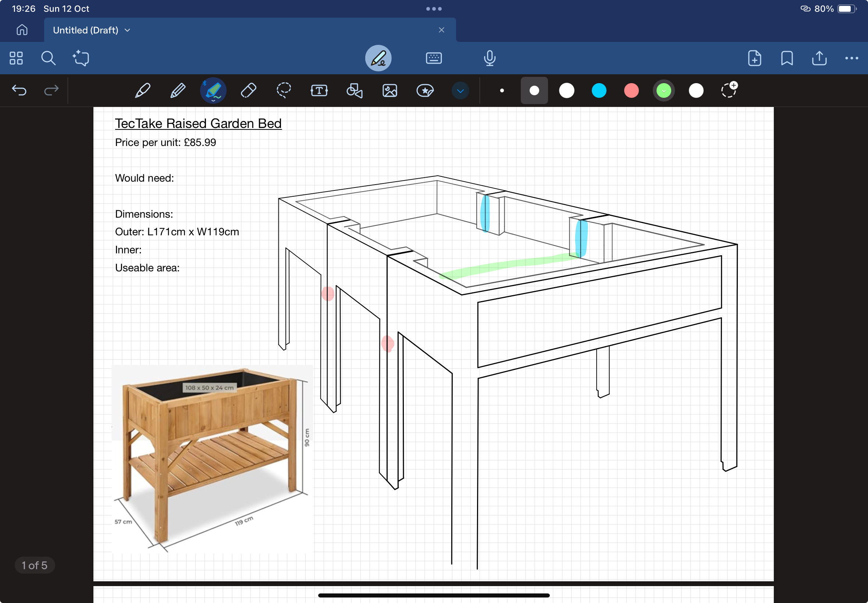Select the cyan highlighter color

pos(598,91)
